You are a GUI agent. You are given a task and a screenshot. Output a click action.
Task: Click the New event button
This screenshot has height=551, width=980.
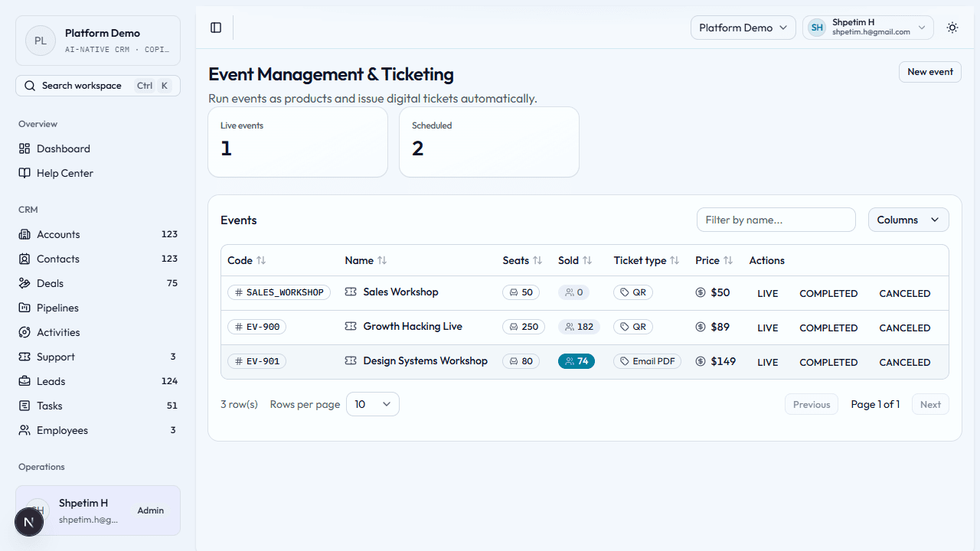[x=929, y=71]
